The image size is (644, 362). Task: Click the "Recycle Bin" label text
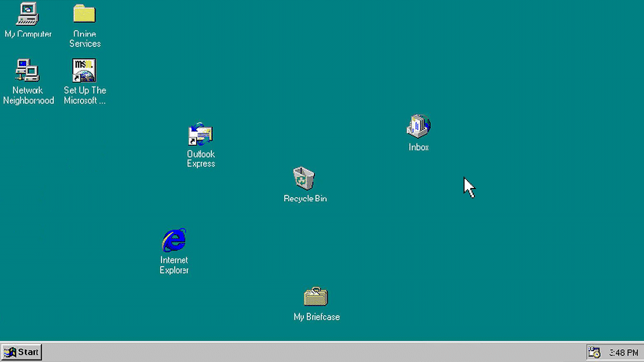[305, 199]
